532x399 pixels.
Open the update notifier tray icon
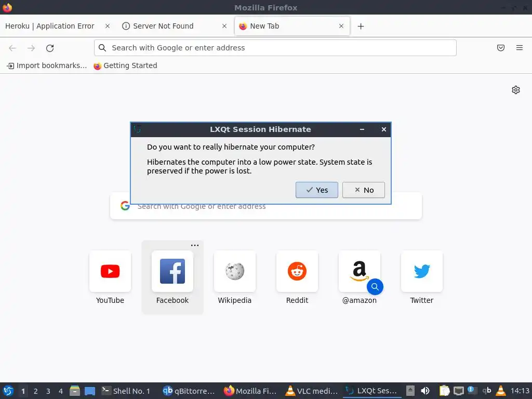point(472,391)
